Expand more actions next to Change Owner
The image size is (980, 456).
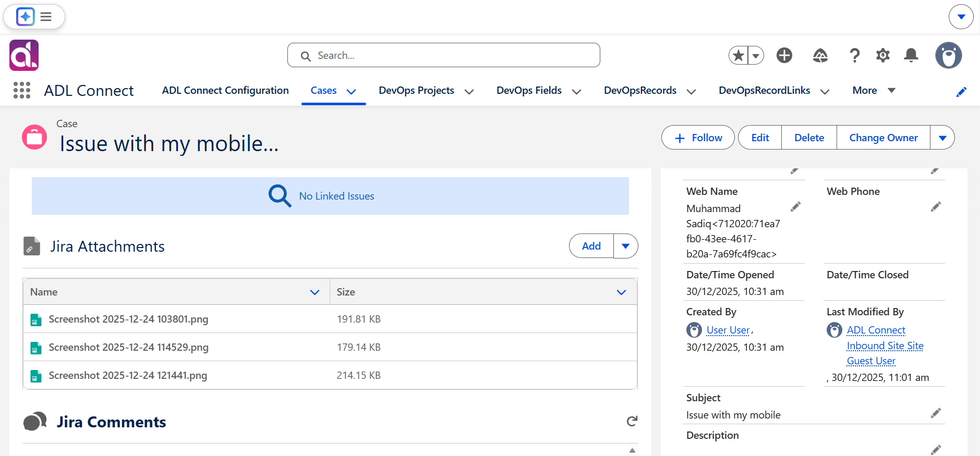click(942, 138)
